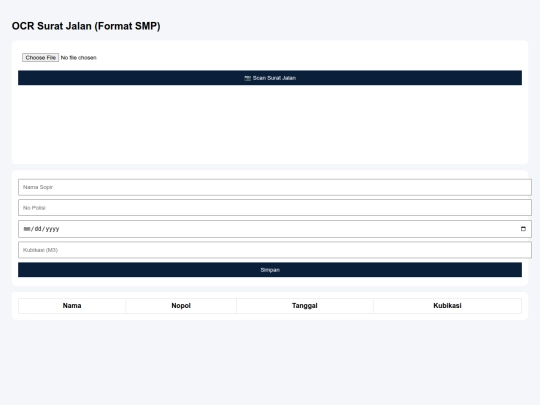
Task: Click the OCR Surat Jalan (Format SMP) heading
Action: pos(86,26)
